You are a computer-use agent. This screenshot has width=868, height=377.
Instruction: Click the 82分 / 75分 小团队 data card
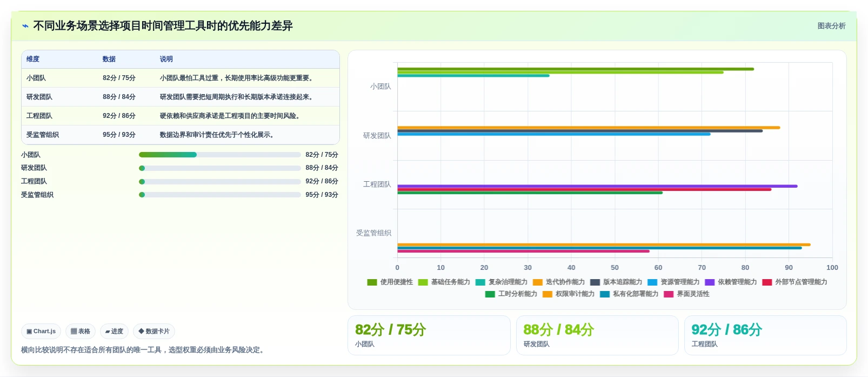click(x=429, y=335)
